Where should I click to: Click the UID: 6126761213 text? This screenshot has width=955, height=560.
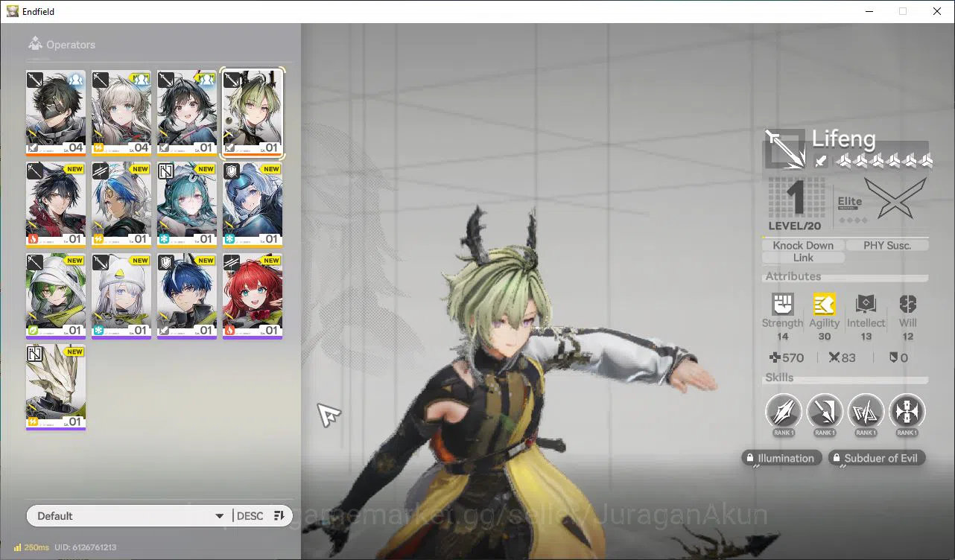coord(85,547)
